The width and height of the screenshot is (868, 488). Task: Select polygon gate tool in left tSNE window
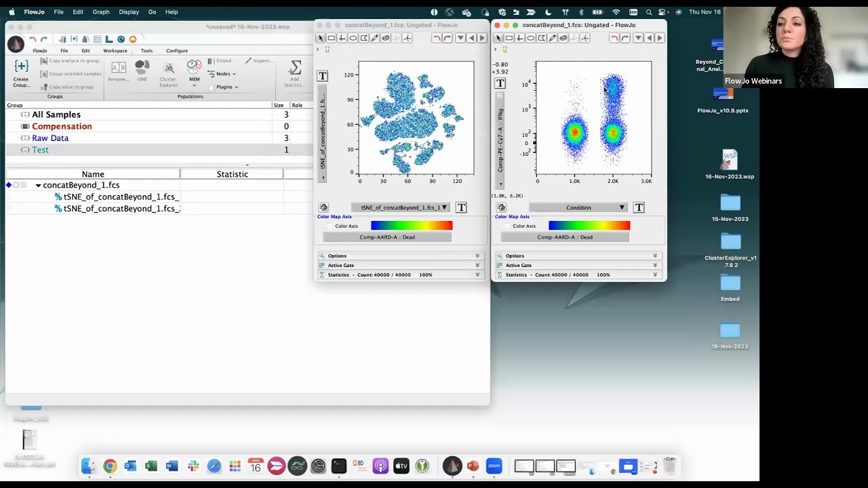tap(364, 38)
